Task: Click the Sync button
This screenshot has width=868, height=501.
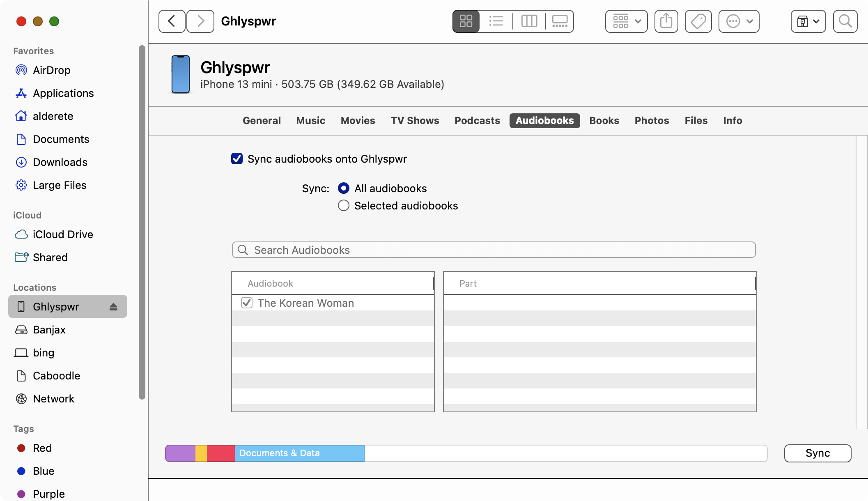Action: pos(817,453)
